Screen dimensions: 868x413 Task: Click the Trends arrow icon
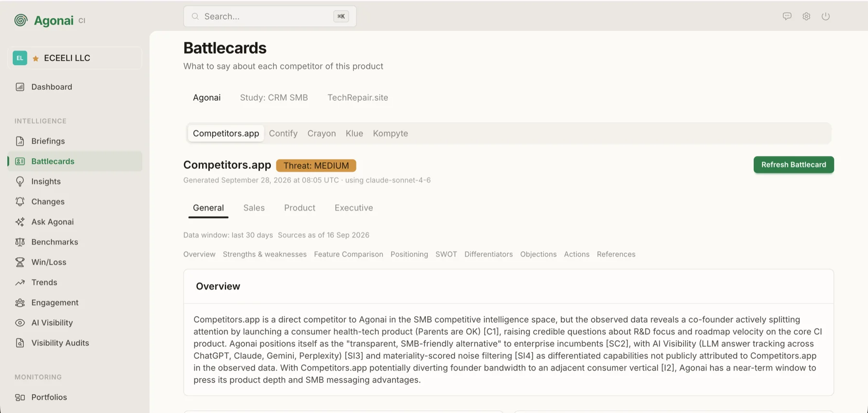(20, 282)
